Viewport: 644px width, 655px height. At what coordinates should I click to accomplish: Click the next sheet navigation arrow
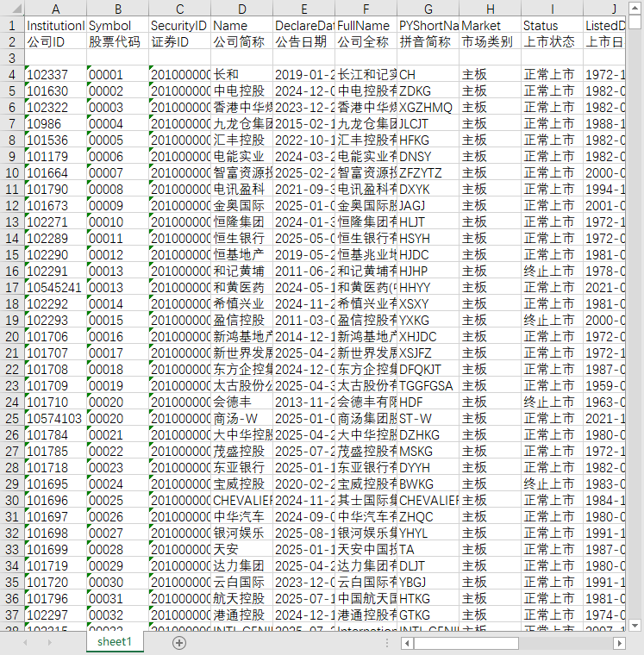[50, 642]
